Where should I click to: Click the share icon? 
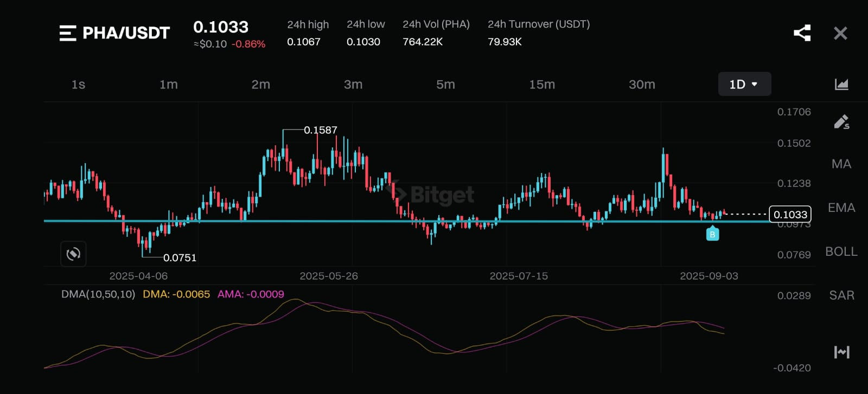[x=802, y=33]
